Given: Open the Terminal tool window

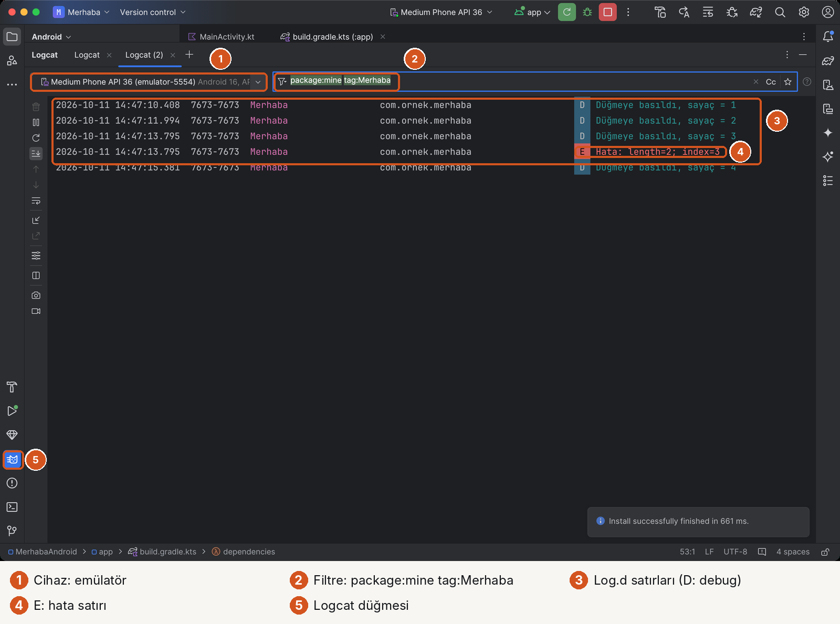Looking at the screenshot, I should [x=12, y=507].
